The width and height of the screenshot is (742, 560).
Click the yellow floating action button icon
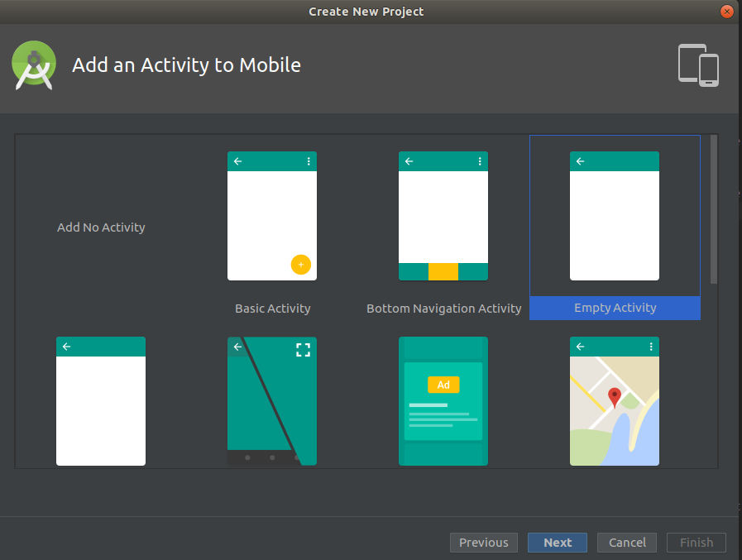tap(301, 265)
